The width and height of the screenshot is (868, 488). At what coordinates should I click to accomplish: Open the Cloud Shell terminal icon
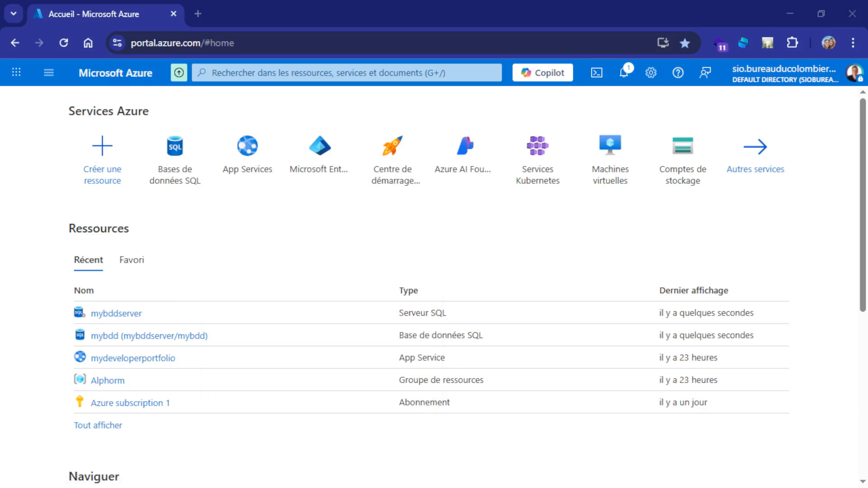tap(597, 72)
